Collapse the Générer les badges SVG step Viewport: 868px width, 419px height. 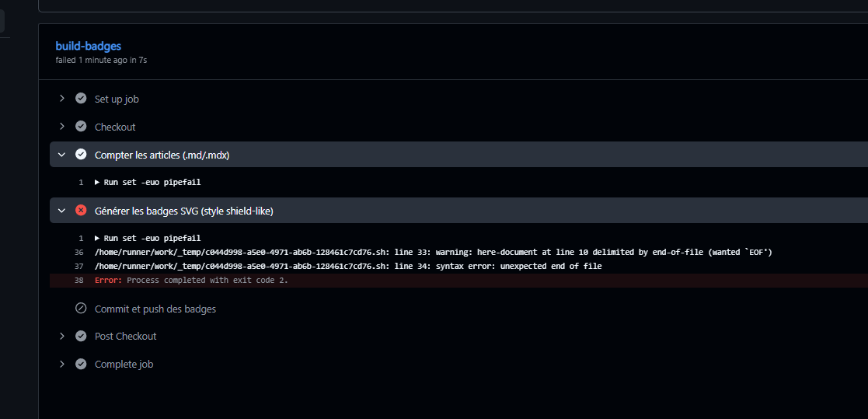[x=62, y=211]
